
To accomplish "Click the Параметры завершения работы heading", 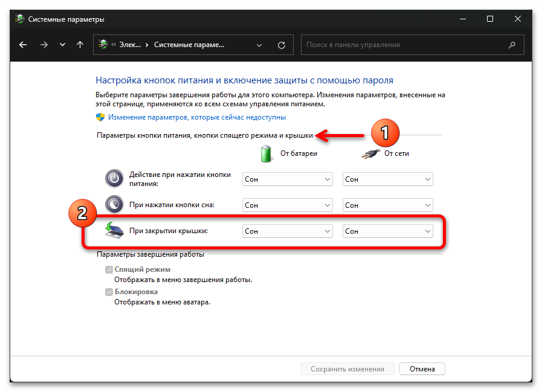I will 150,254.
